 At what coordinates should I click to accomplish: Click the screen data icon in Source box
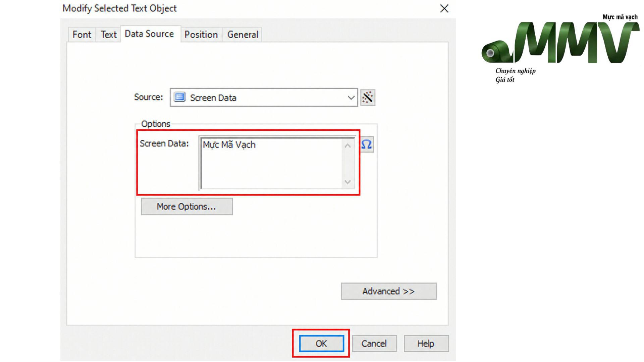[x=179, y=97]
